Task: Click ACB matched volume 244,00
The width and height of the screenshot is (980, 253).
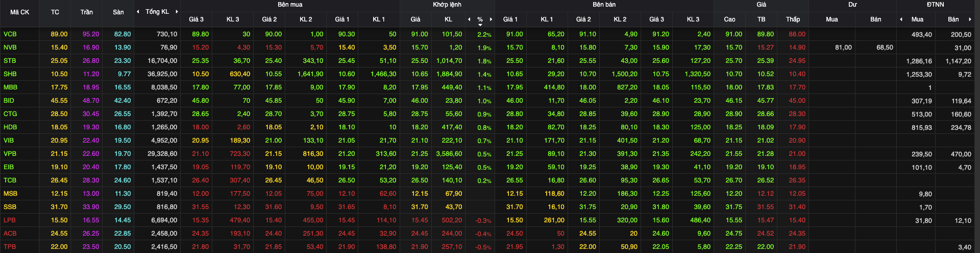Action: click(x=452, y=234)
